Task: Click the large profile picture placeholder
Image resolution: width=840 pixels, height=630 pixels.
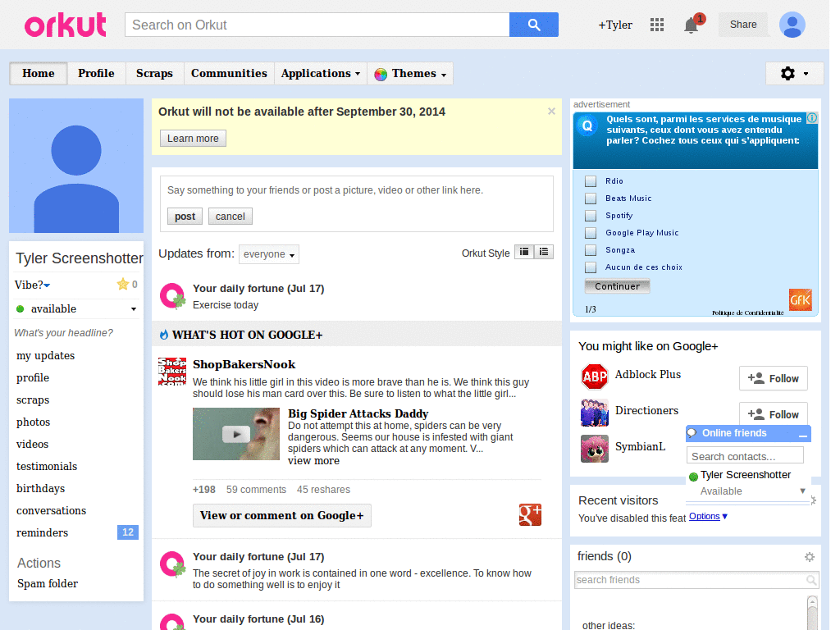Action: [76, 166]
